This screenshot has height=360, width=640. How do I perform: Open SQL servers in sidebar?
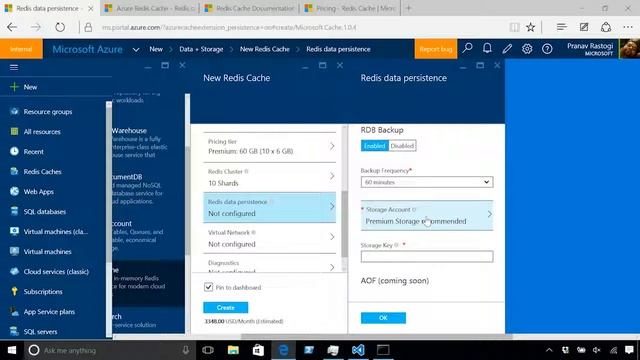40,331
